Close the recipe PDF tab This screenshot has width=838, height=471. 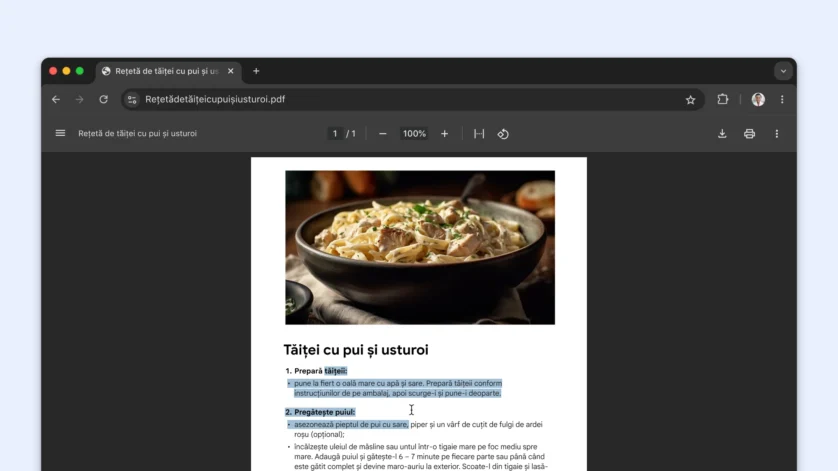point(231,71)
